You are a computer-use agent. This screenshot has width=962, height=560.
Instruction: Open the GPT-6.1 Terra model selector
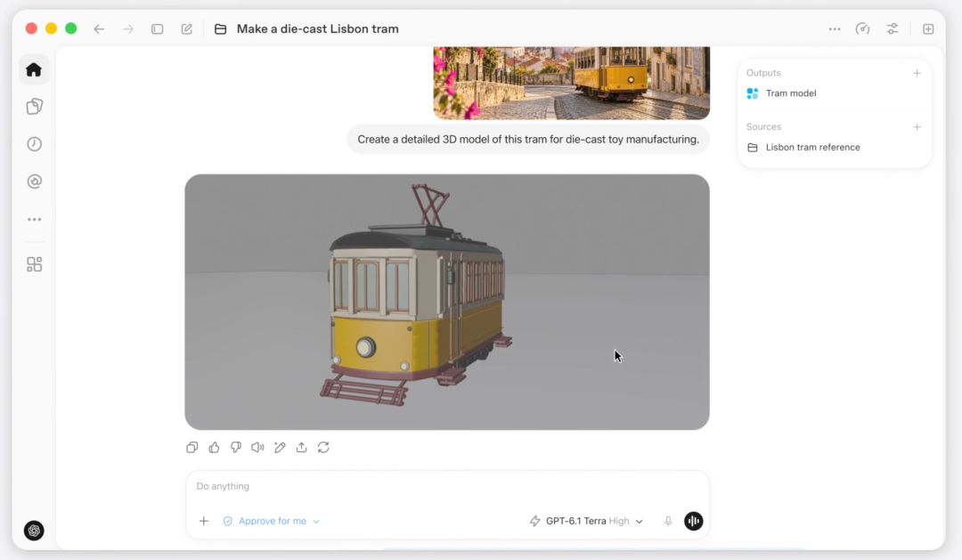pos(586,521)
